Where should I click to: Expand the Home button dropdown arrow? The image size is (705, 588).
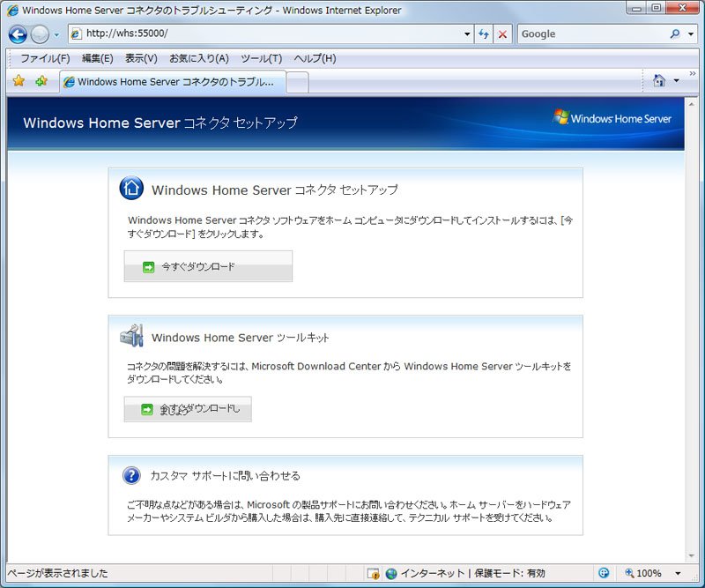tap(676, 81)
